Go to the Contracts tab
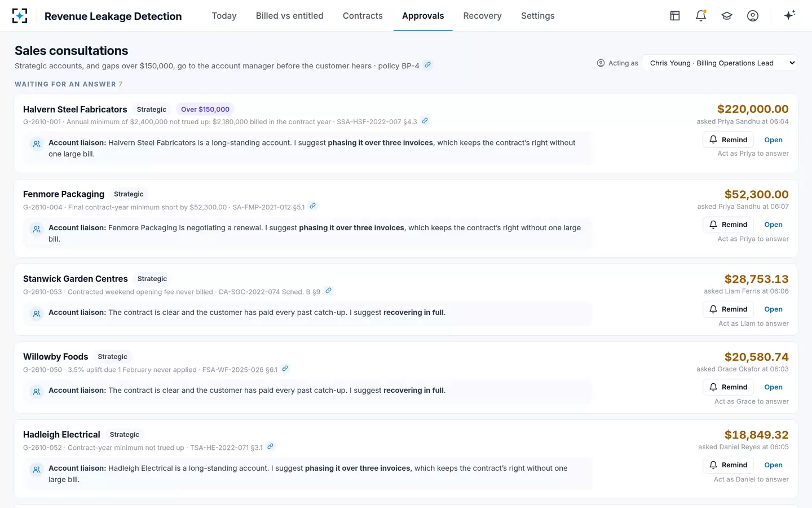Image resolution: width=812 pixels, height=508 pixels. pyautogui.click(x=363, y=16)
